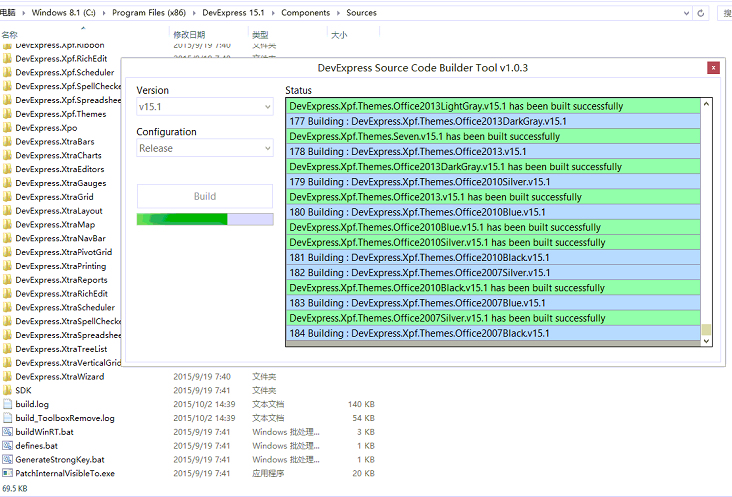The width and height of the screenshot is (732, 497).
Task: Click the build_ToolboxRemove.log file icon
Action: point(7,418)
